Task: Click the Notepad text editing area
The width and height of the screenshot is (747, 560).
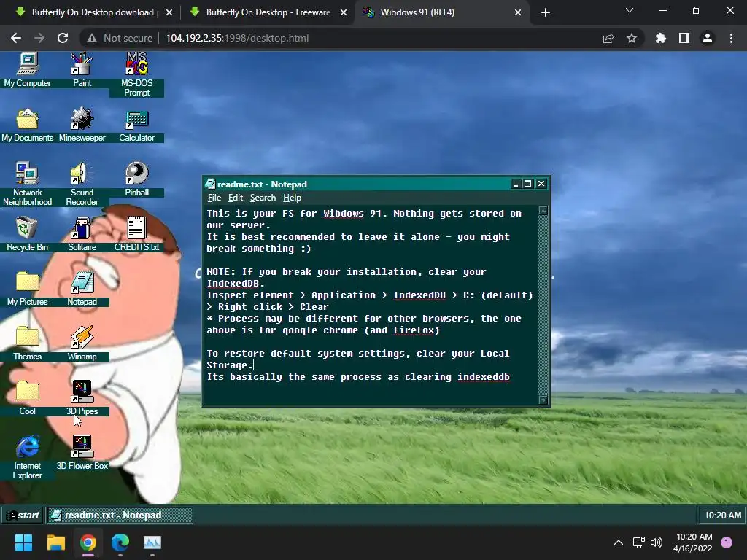Action: click(x=371, y=305)
